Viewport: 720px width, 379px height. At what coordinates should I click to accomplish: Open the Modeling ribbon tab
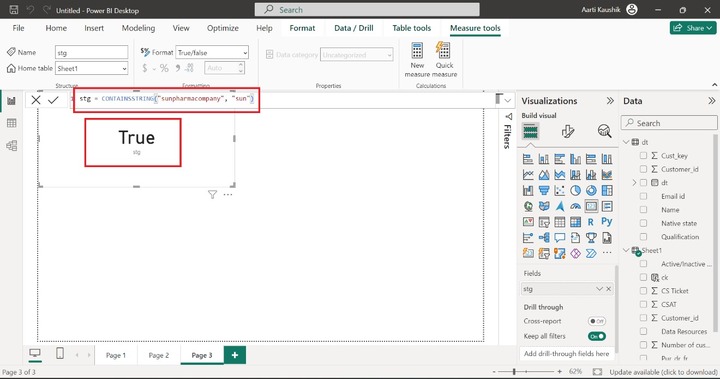click(138, 28)
